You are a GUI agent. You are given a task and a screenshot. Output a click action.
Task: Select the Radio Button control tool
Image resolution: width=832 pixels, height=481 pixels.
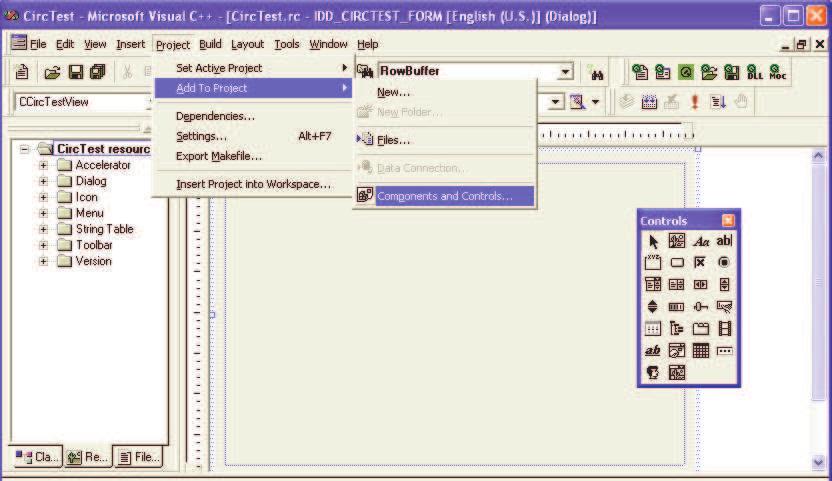coord(724,263)
